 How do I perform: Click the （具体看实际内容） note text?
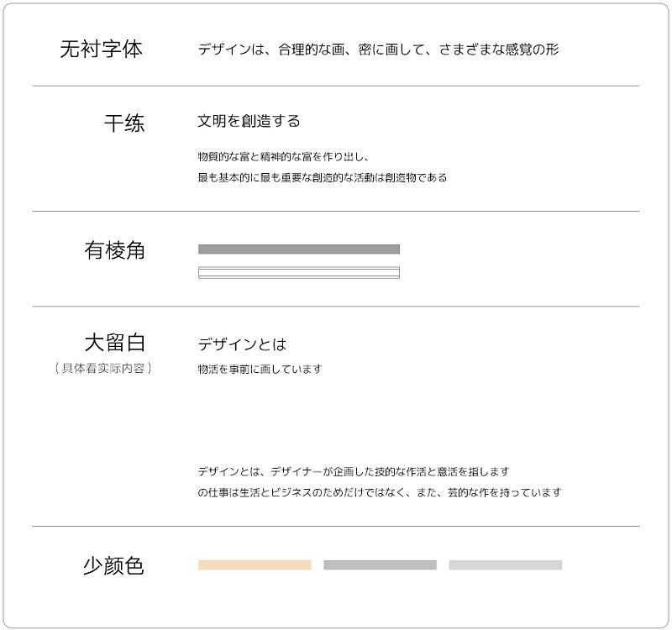coord(102,368)
